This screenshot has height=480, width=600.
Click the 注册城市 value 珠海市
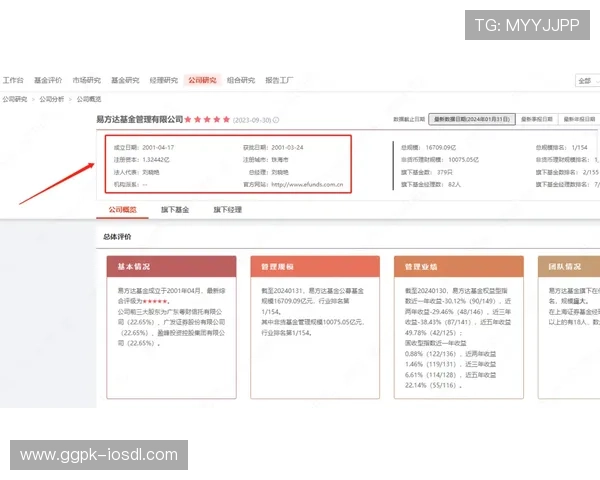[x=280, y=160]
